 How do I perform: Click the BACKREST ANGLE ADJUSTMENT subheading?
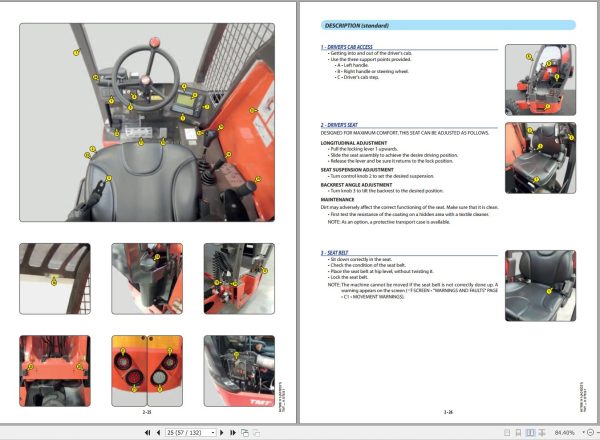click(x=356, y=184)
